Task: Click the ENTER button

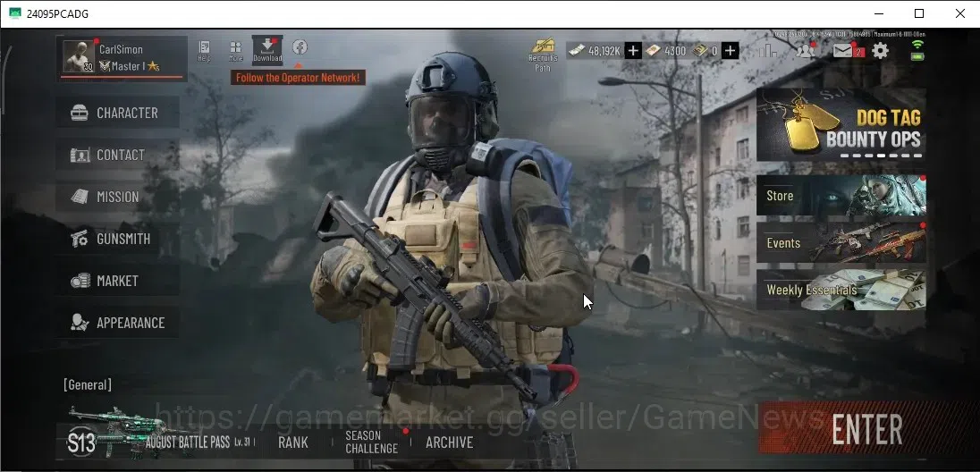Action: (866, 429)
